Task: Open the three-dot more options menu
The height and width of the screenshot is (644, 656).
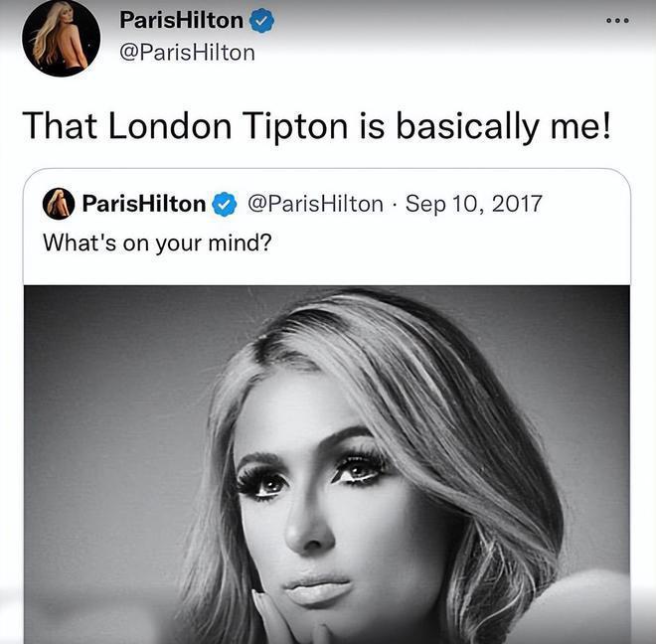Action: point(617,21)
